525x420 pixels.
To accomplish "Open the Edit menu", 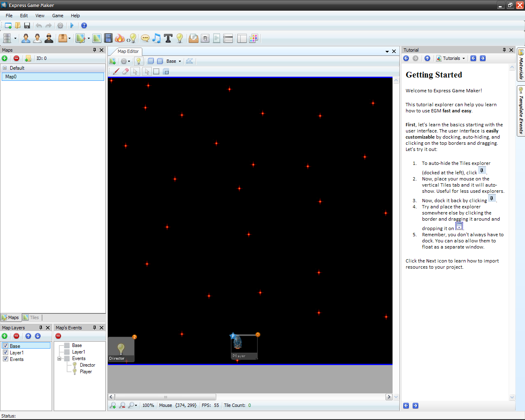I will [24, 16].
